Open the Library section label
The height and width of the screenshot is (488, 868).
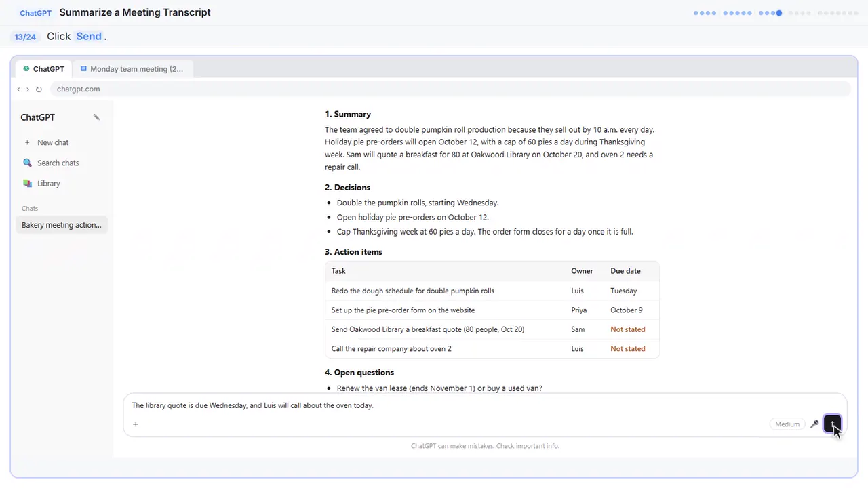click(49, 183)
